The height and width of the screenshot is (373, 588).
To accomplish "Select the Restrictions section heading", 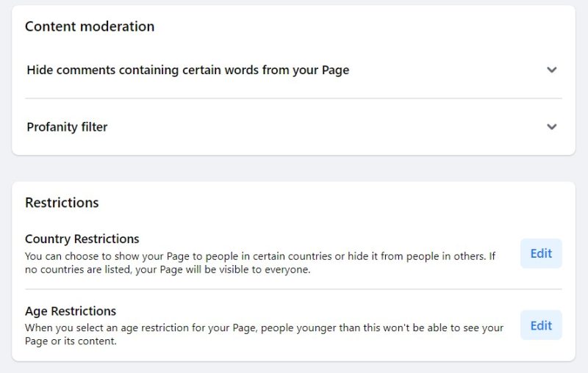I will (62, 203).
